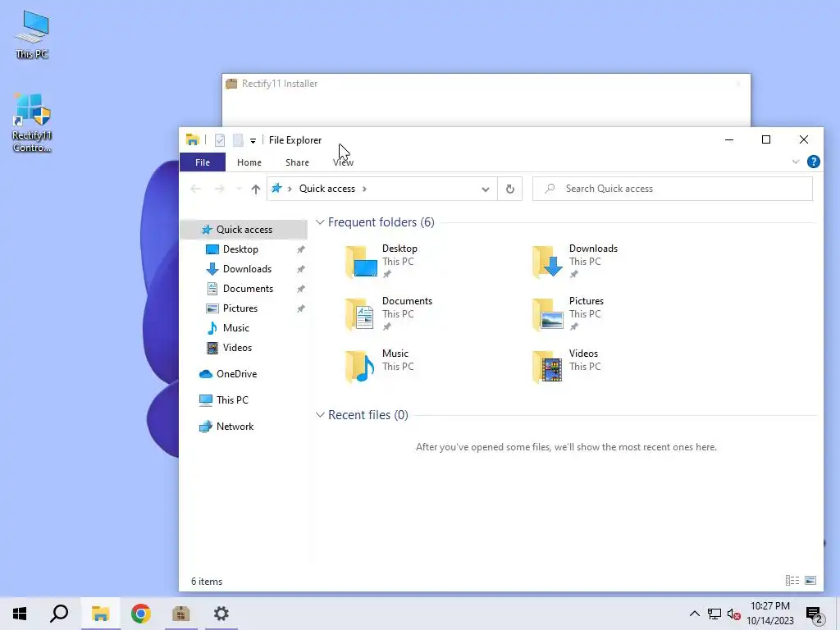Go back with the Back arrow

click(x=196, y=189)
